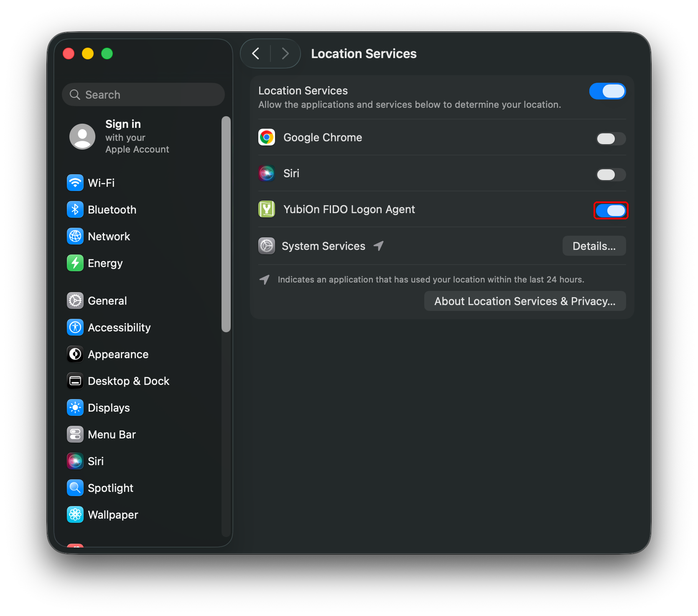Image resolution: width=698 pixels, height=616 pixels.
Task: Click the Bluetooth sidebar icon
Action: click(x=75, y=209)
